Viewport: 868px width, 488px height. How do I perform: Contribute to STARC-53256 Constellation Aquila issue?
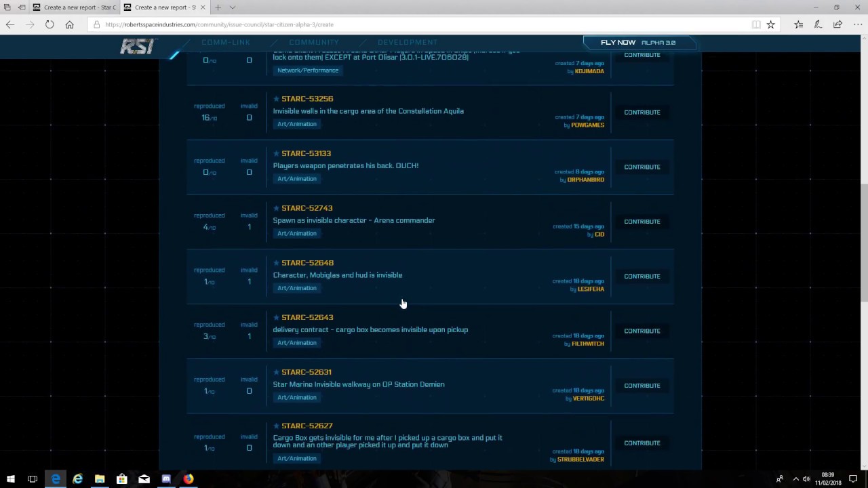tap(642, 113)
